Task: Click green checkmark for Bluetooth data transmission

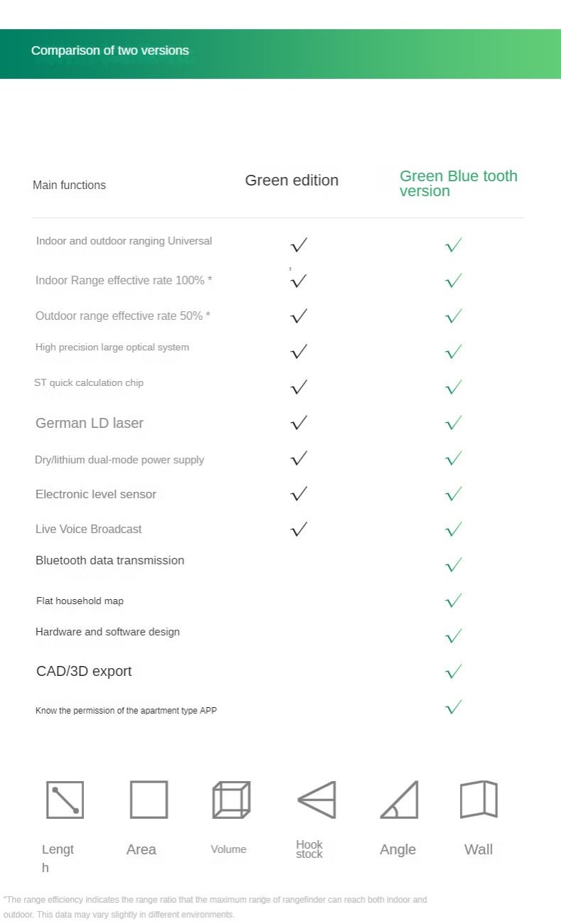Action: pos(454,565)
